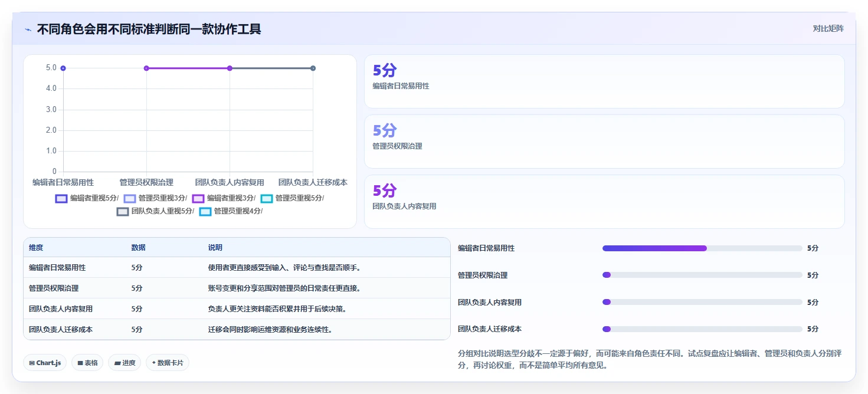The image size is (868, 394).
Task: Click the 表格 chip icon
Action: (80, 363)
